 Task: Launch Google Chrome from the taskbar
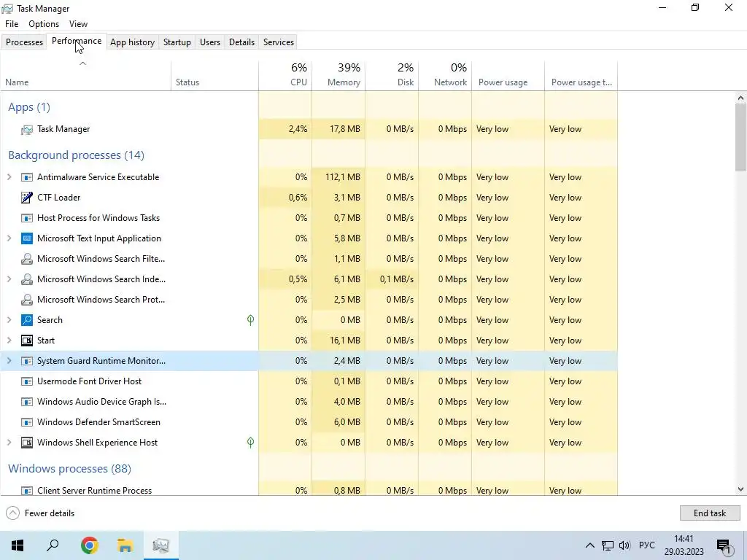tap(90, 545)
